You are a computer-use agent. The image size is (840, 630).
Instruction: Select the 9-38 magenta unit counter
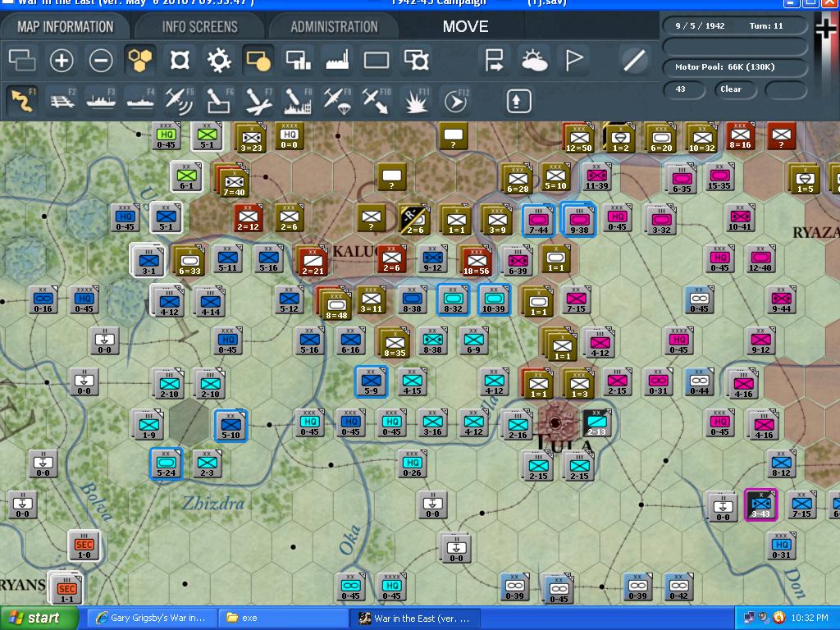(x=579, y=220)
